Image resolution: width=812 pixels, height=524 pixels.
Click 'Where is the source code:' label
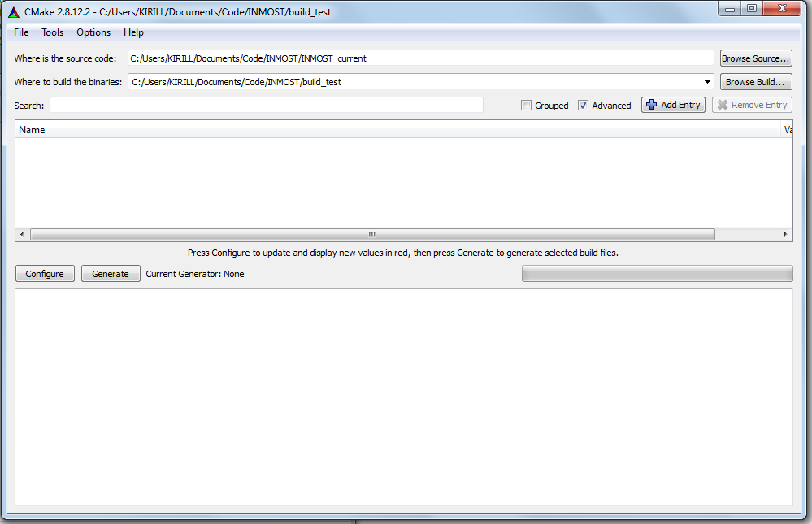pyautogui.click(x=65, y=58)
